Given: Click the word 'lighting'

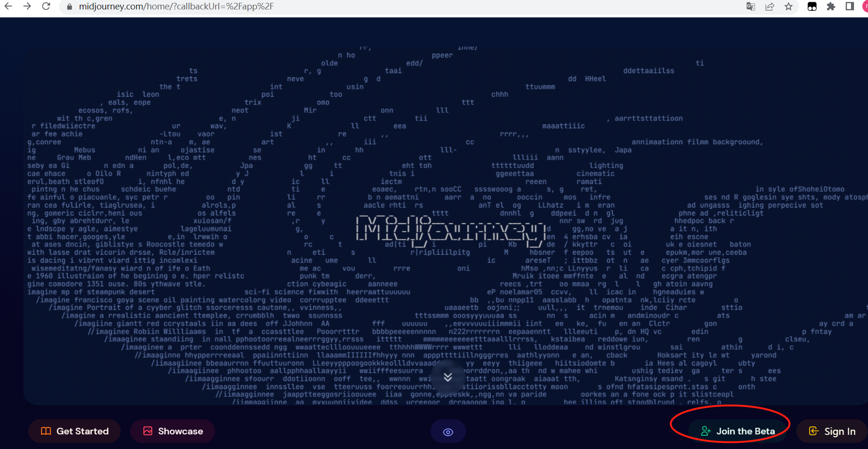Looking at the screenshot, I should (x=606, y=166).
